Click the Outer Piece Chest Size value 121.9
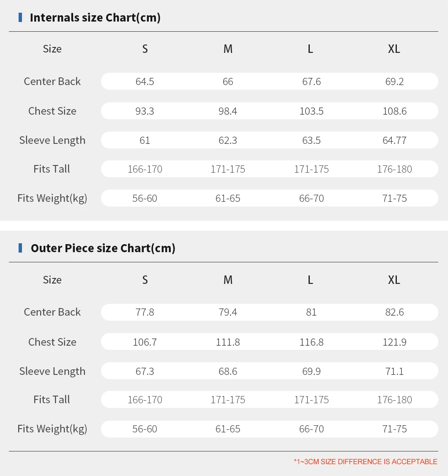This screenshot has height=476, width=448. 394,342
